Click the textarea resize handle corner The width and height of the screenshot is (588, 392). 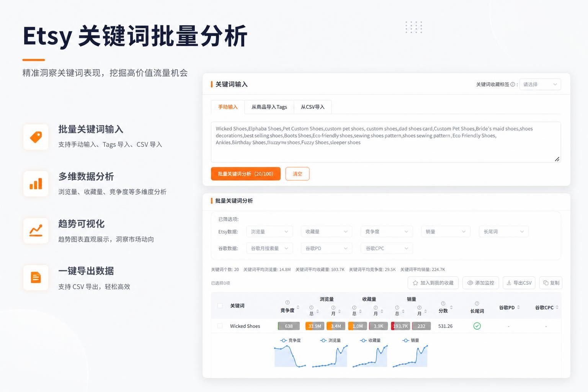pos(557,159)
